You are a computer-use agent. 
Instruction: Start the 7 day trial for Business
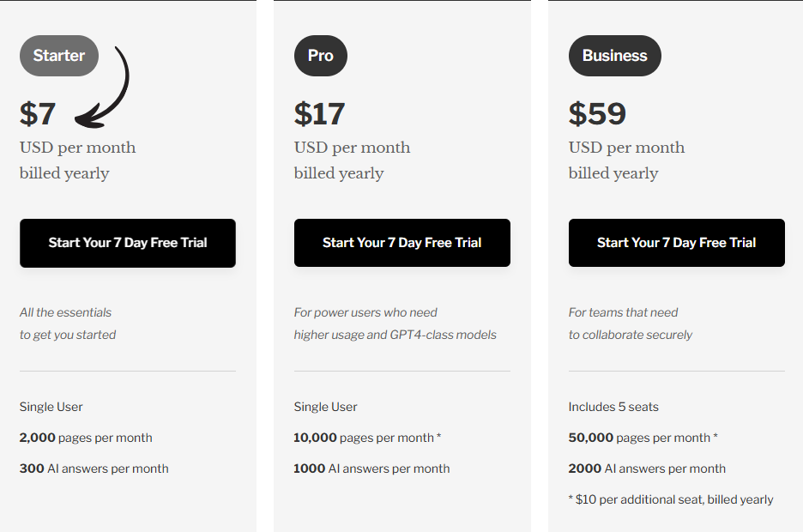point(676,243)
